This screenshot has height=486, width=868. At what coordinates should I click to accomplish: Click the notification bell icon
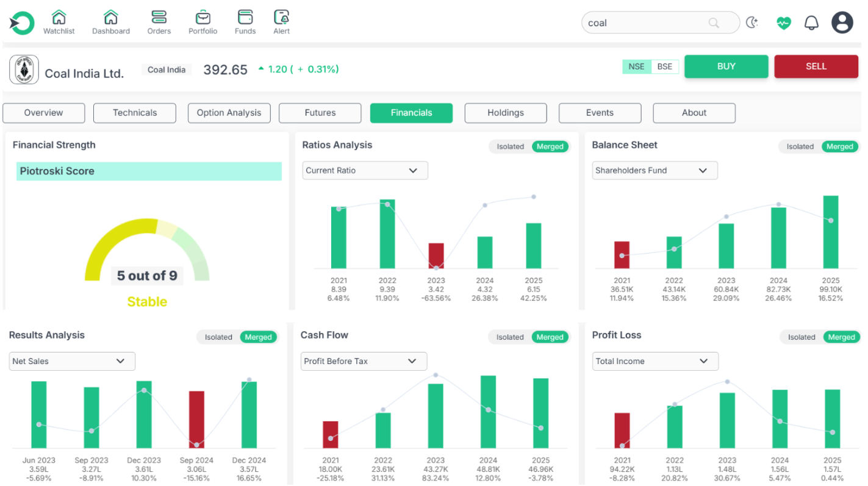(x=811, y=23)
